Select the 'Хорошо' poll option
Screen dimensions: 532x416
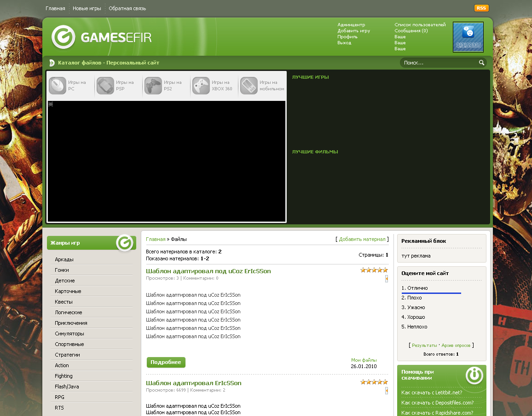(x=413, y=316)
